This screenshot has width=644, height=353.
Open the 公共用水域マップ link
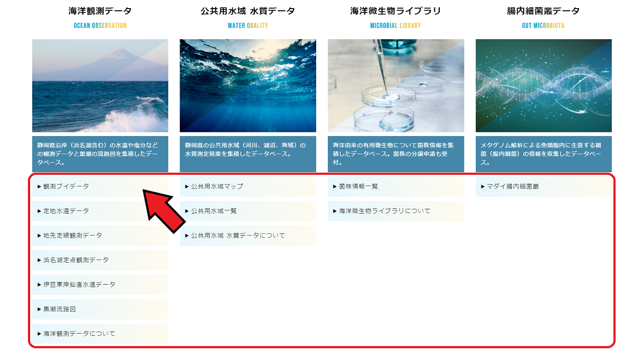tap(248, 187)
